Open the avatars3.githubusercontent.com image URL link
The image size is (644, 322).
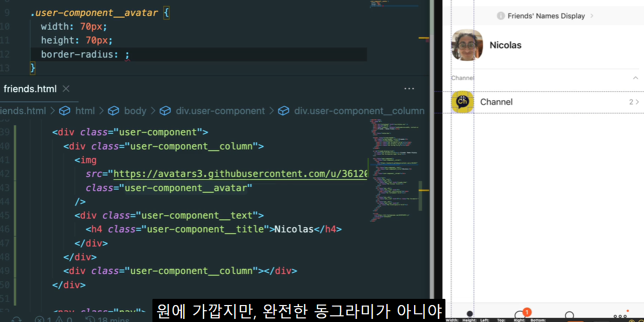click(x=240, y=174)
